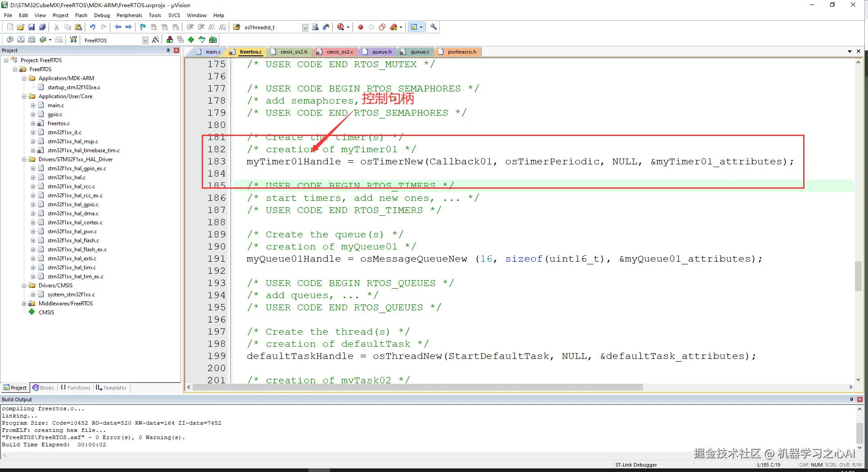Switch to the cmsis_os2.h editor tab
The width and height of the screenshot is (868, 472).
[289, 52]
